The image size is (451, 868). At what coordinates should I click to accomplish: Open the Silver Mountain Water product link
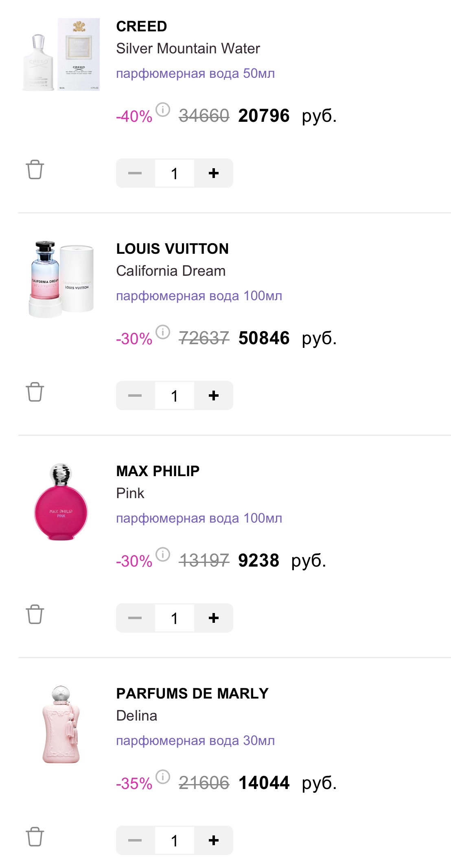[x=188, y=48]
